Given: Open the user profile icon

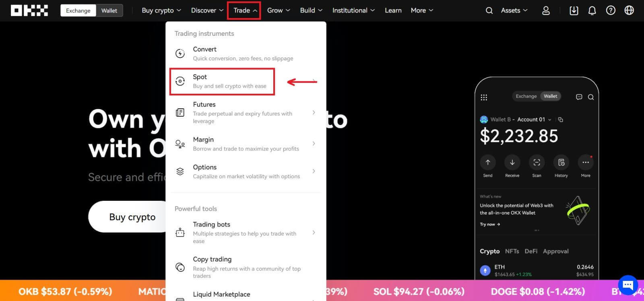Looking at the screenshot, I should (545, 10).
